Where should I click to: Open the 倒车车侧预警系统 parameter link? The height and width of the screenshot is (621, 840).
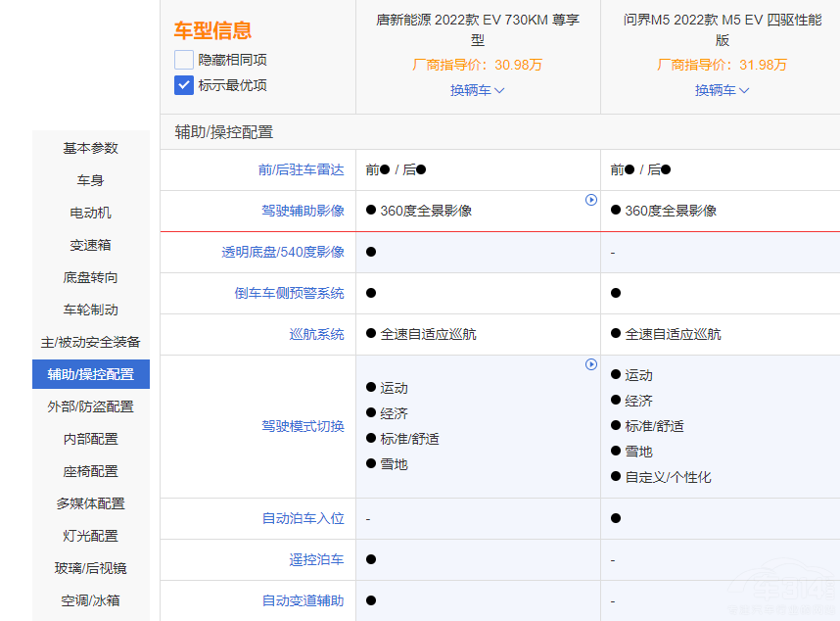tap(289, 293)
